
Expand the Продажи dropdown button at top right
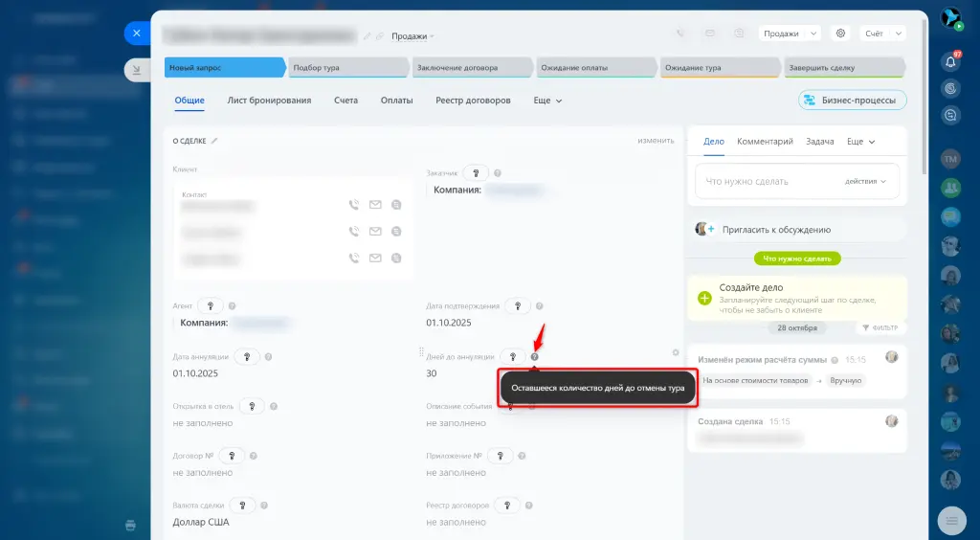[790, 33]
